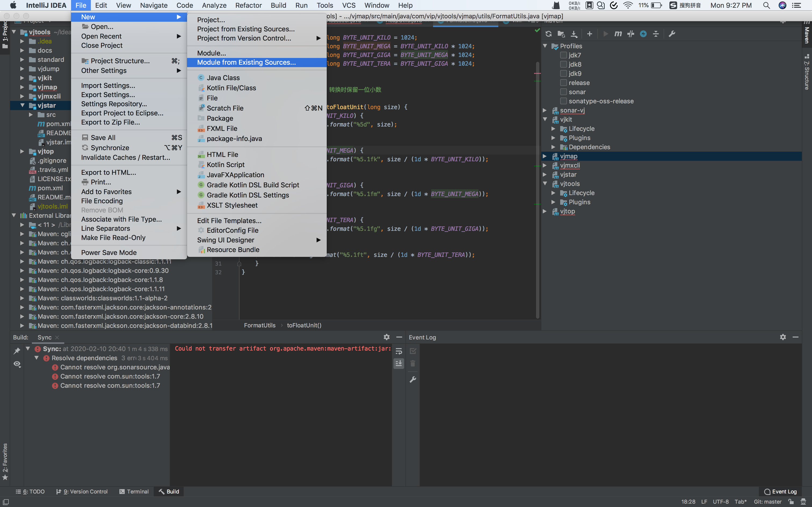The width and height of the screenshot is (812, 507).
Task: Expand vjkit Dependencies node
Action: 553,147
